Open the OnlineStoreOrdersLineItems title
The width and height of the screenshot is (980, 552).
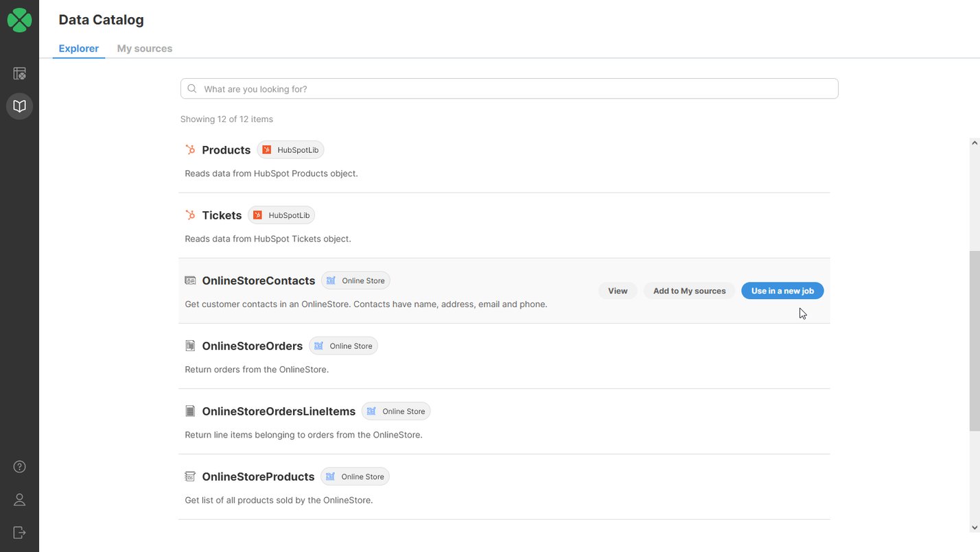click(279, 411)
